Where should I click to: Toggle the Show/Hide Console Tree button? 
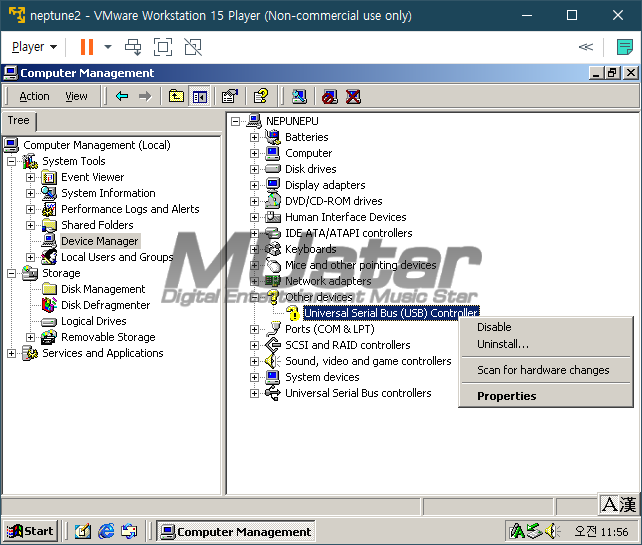tap(199, 97)
